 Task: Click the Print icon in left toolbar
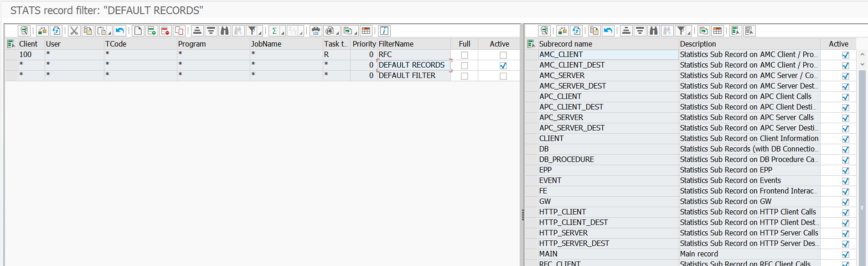(x=315, y=31)
